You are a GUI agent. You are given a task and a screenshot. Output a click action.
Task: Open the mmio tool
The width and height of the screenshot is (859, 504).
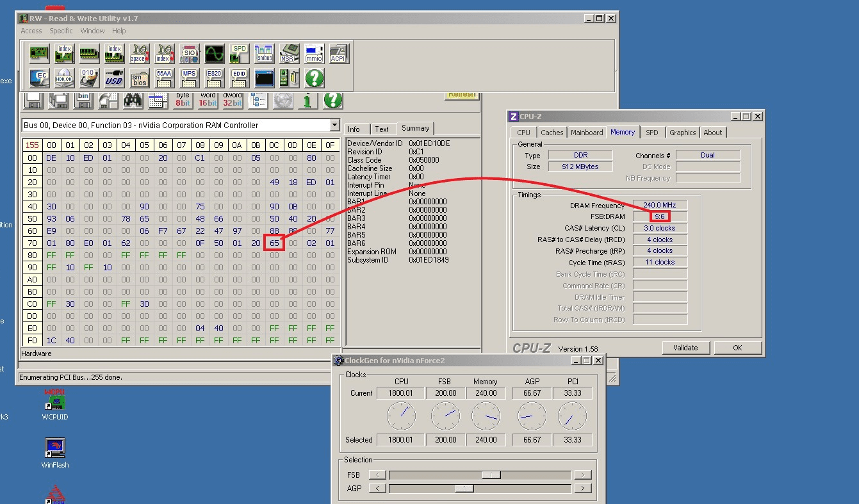click(x=314, y=54)
